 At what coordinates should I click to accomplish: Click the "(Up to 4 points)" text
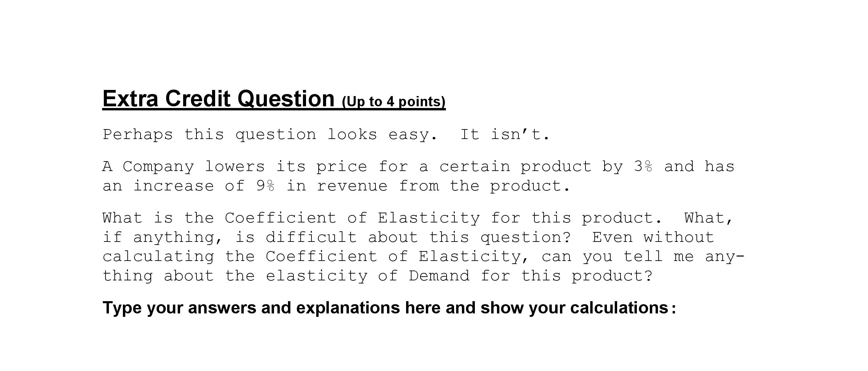pos(393,102)
